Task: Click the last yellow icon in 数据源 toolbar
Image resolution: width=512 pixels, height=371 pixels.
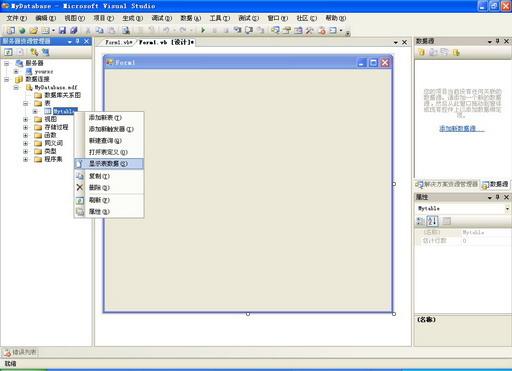Action: [x=456, y=52]
